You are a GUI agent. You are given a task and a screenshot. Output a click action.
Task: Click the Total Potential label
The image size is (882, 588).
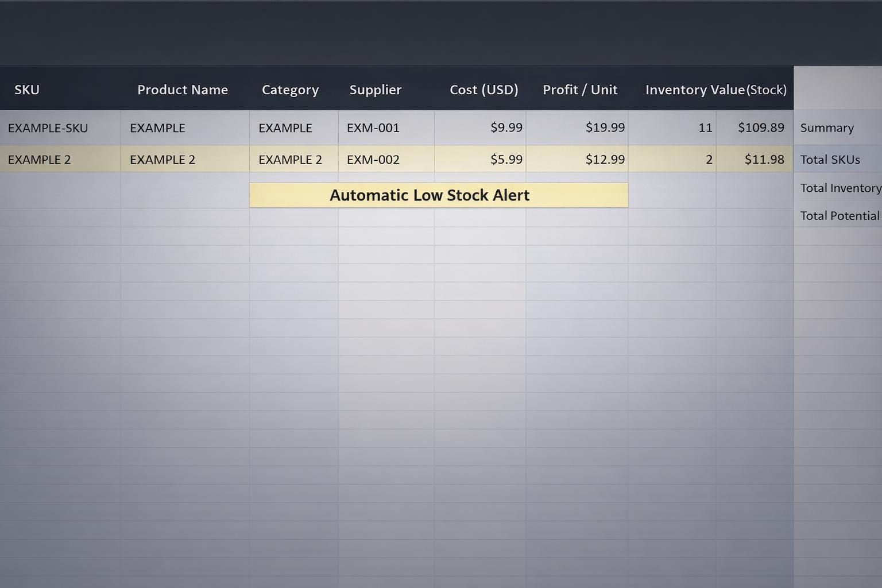tap(840, 216)
